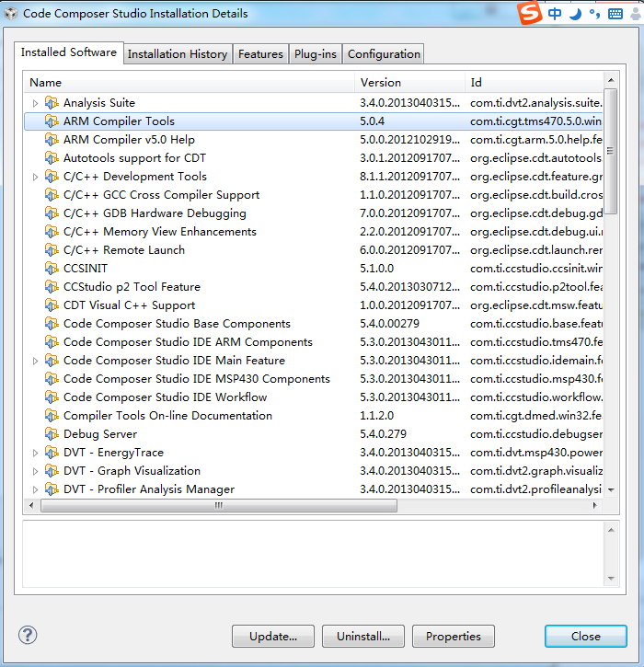This screenshot has height=667, width=644.
Task: Click the description pane scroll-down arrow
Action: pyautogui.click(x=611, y=578)
